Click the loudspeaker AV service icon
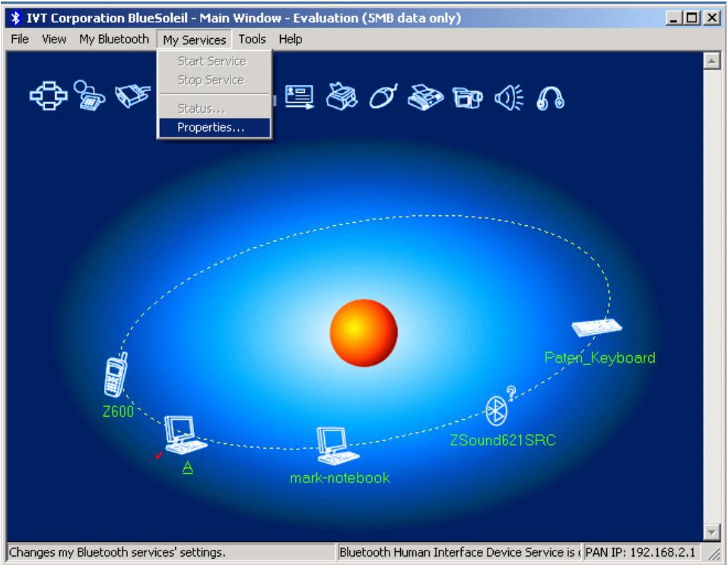 (x=509, y=98)
